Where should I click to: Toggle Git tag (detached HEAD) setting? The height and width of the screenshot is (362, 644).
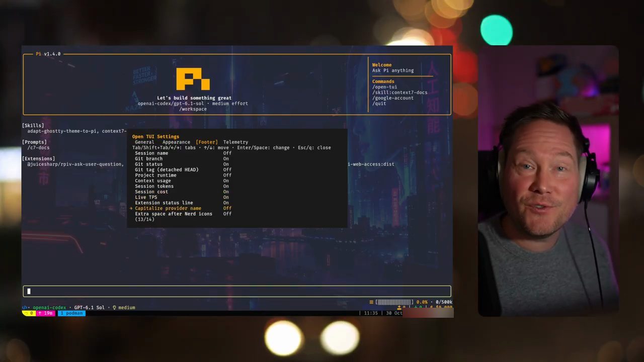point(183,169)
